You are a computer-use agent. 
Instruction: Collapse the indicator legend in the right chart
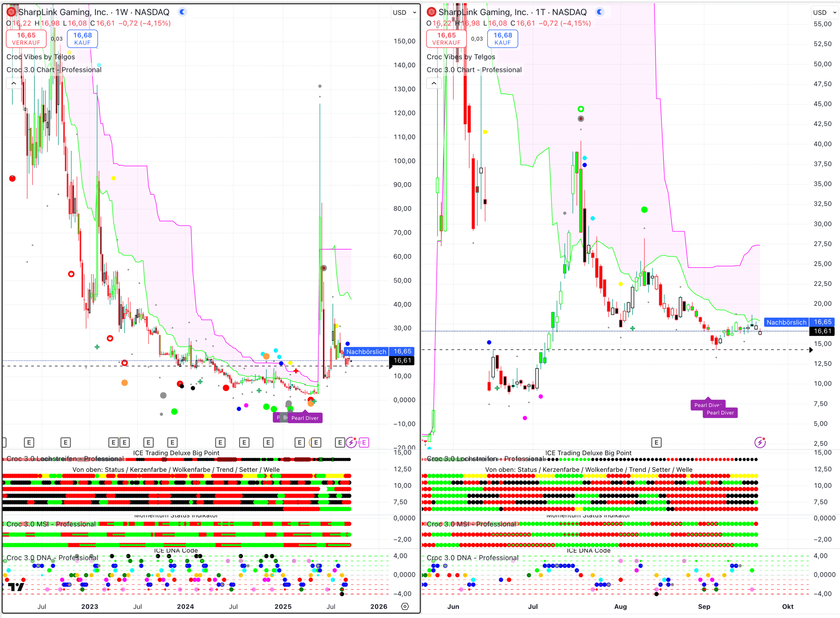pos(434,83)
